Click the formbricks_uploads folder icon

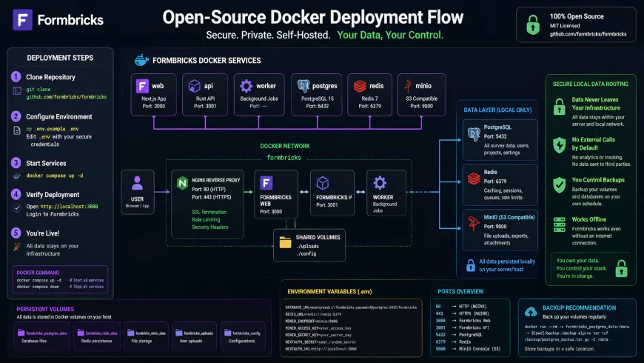click(179, 333)
